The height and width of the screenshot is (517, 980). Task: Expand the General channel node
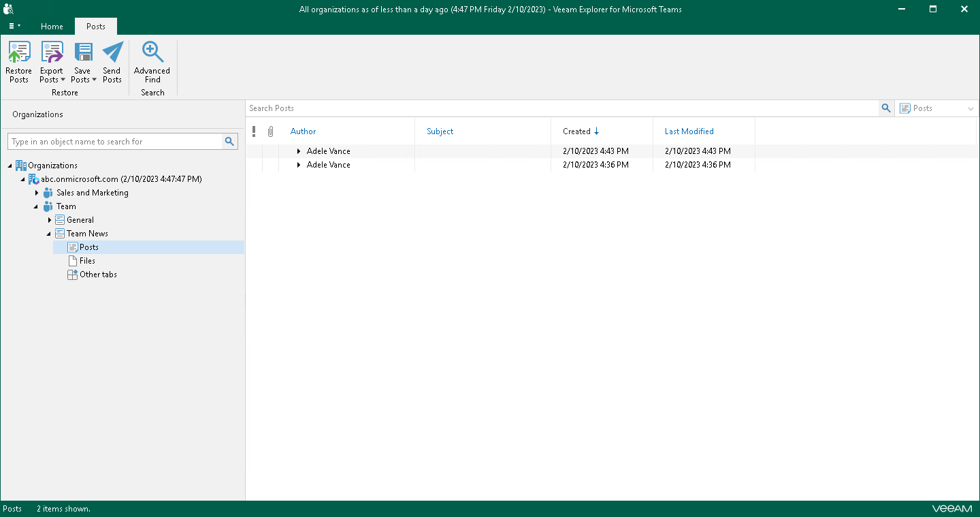pos(50,220)
